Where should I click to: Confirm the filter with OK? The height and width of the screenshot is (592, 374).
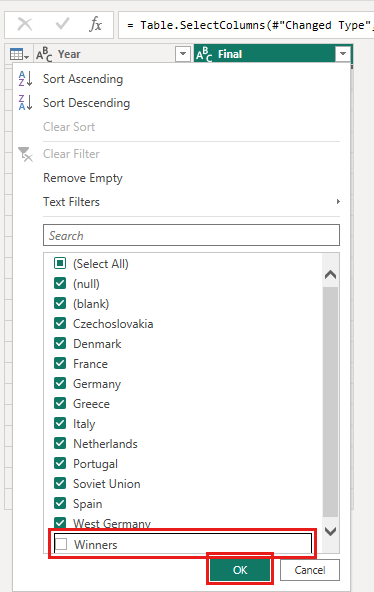click(x=240, y=570)
